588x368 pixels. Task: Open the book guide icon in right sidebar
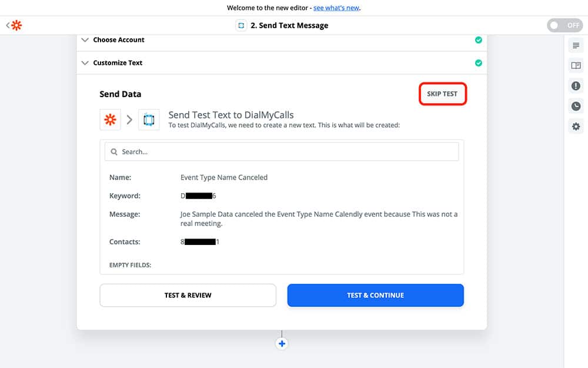576,65
